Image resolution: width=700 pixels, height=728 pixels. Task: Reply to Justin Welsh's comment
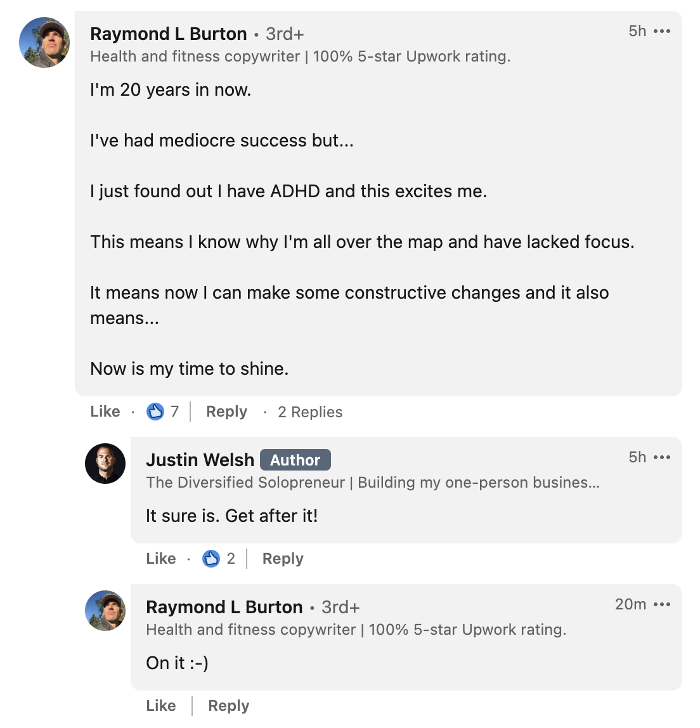point(282,558)
